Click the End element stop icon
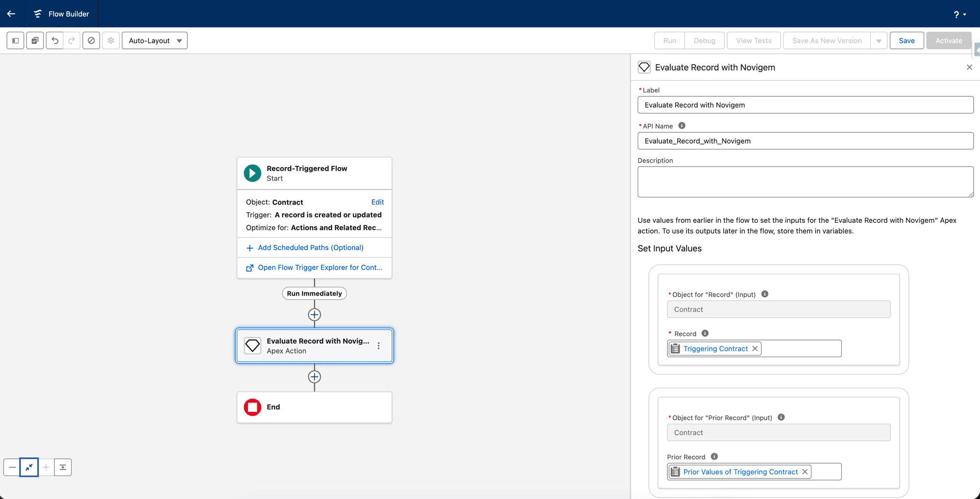The height and width of the screenshot is (499, 980). click(x=252, y=407)
